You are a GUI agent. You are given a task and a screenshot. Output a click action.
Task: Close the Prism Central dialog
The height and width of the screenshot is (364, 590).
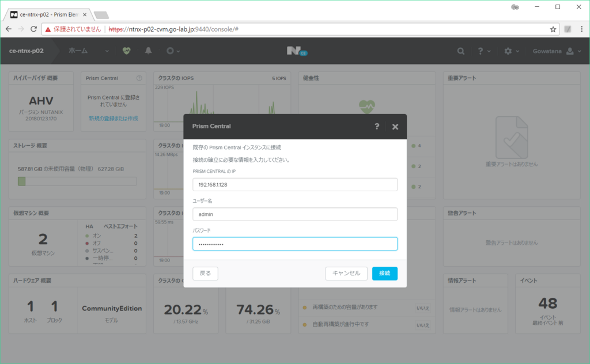(x=395, y=127)
